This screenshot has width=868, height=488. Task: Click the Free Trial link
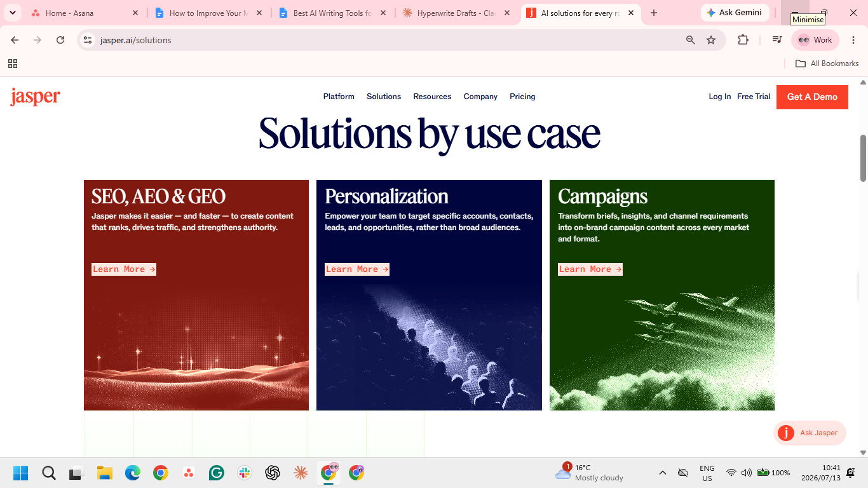[x=754, y=97]
